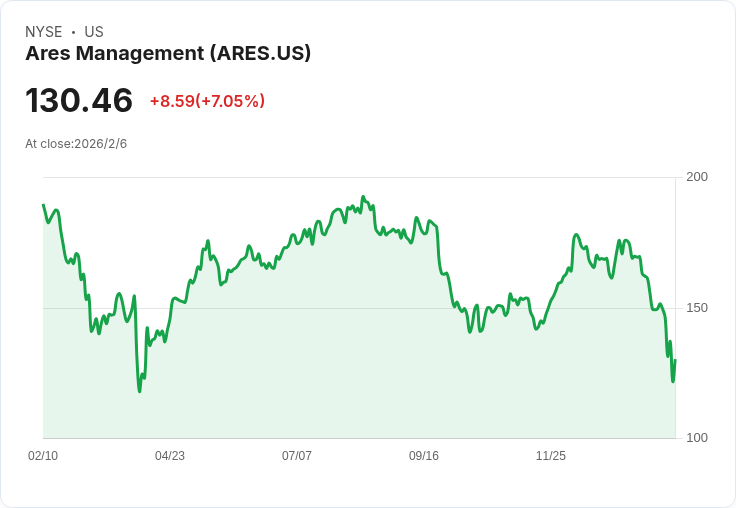Screen dimensions: 736x508
Task: Click the +8.59(+7.05%) change figure
Action: click(x=207, y=101)
